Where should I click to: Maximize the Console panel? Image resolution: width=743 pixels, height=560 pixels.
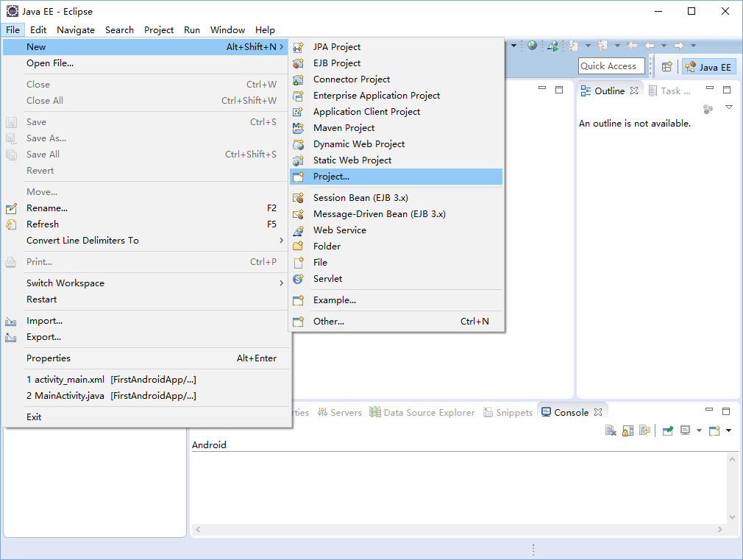pyautogui.click(x=726, y=411)
